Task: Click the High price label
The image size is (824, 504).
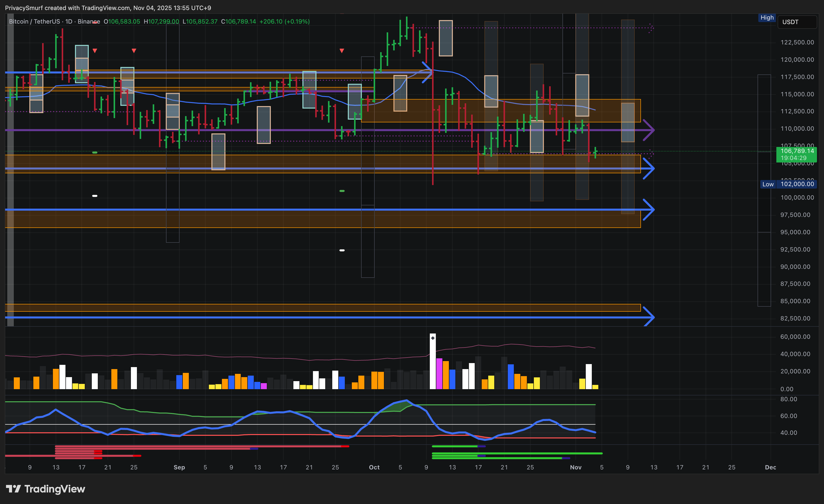Action: [x=767, y=18]
